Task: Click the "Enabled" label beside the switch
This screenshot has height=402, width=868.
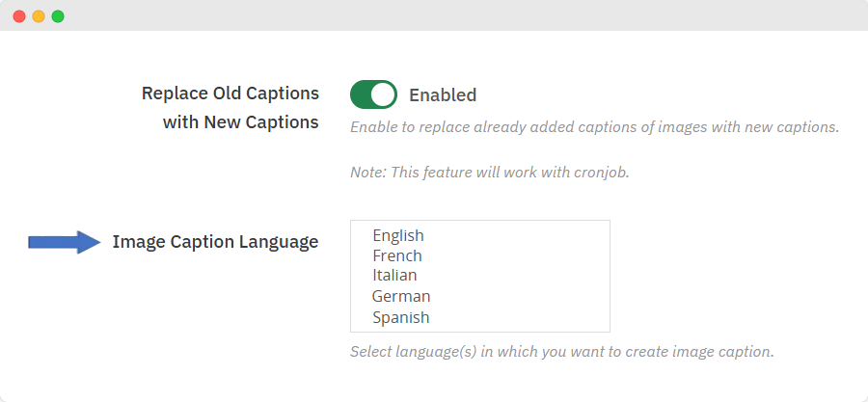Action: (x=443, y=95)
